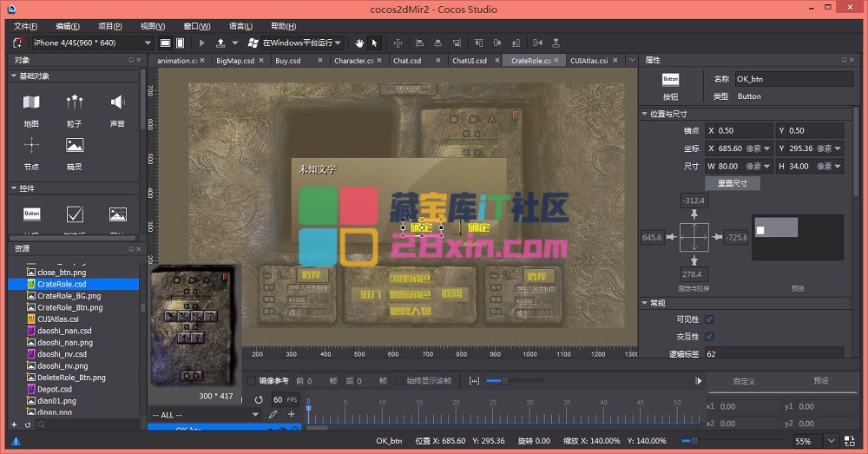Collapse the 常规 properties section
868x454 pixels.
(644, 303)
